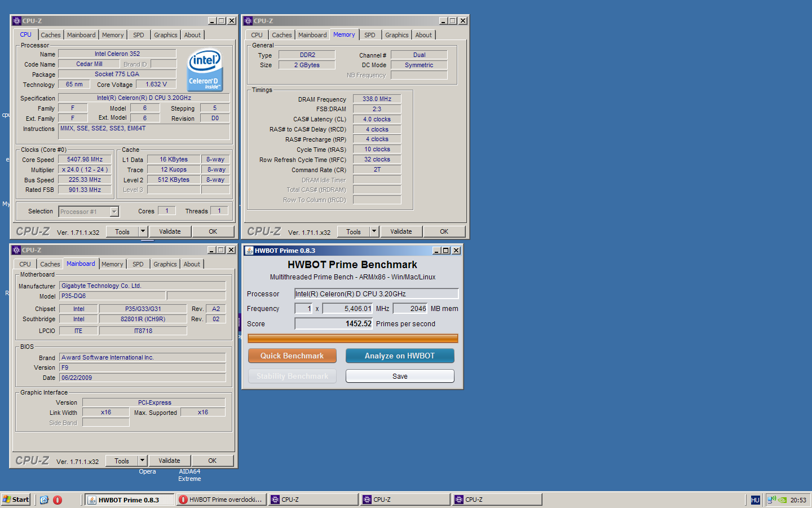Click the 2046 MB mem field
This screenshot has width=812, height=508.
click(411, 308)
